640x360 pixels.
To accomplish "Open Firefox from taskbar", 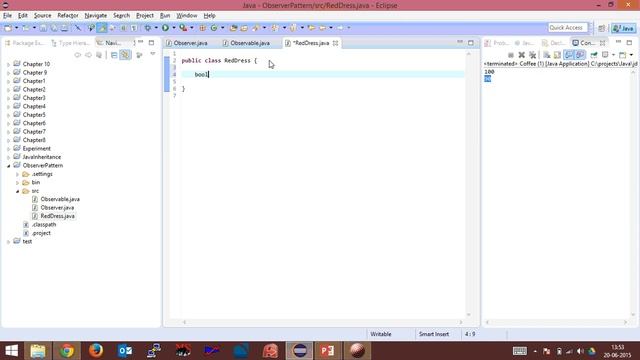I will [96, 351].
